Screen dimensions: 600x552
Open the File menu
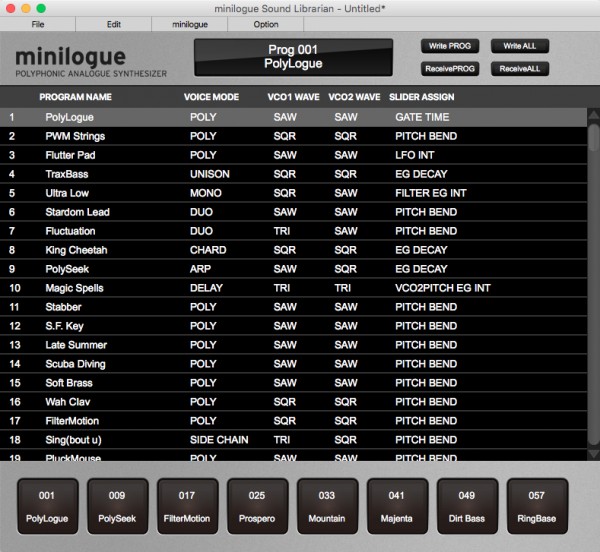pyautogui.click(x=38, y=24)
